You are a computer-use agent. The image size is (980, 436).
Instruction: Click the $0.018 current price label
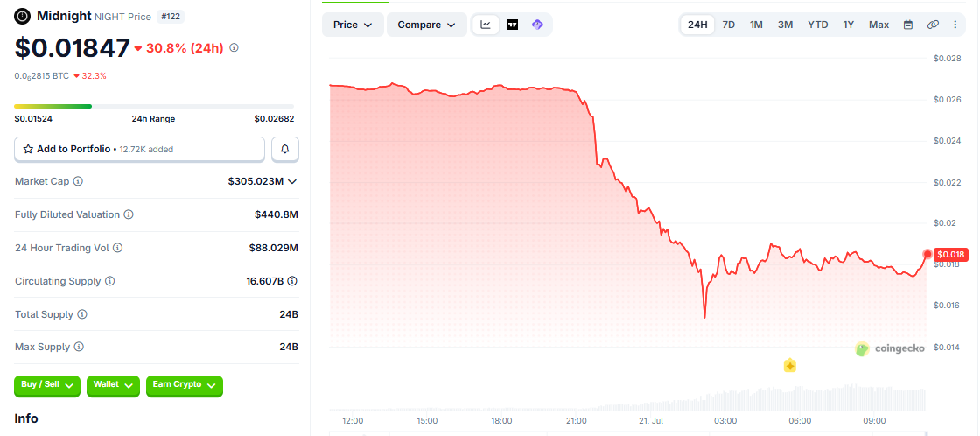[x=951, y=255]
